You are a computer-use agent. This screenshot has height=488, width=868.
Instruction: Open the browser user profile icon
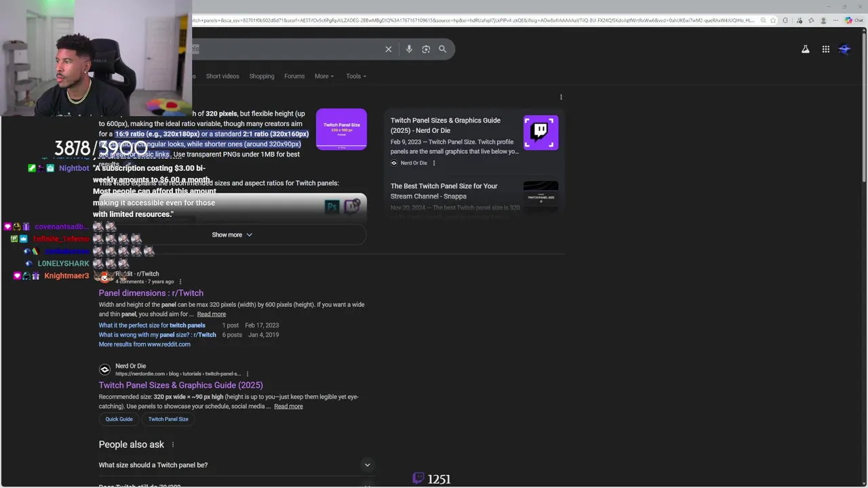pyautogui.click(x=823, y=20)
